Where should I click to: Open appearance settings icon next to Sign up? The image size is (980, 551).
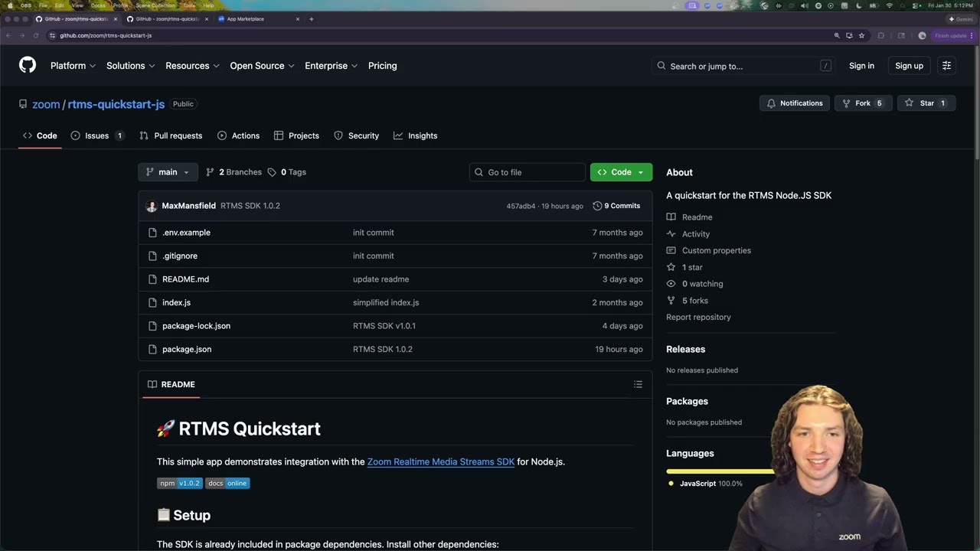pyautogui.click(x=946, y=66)
